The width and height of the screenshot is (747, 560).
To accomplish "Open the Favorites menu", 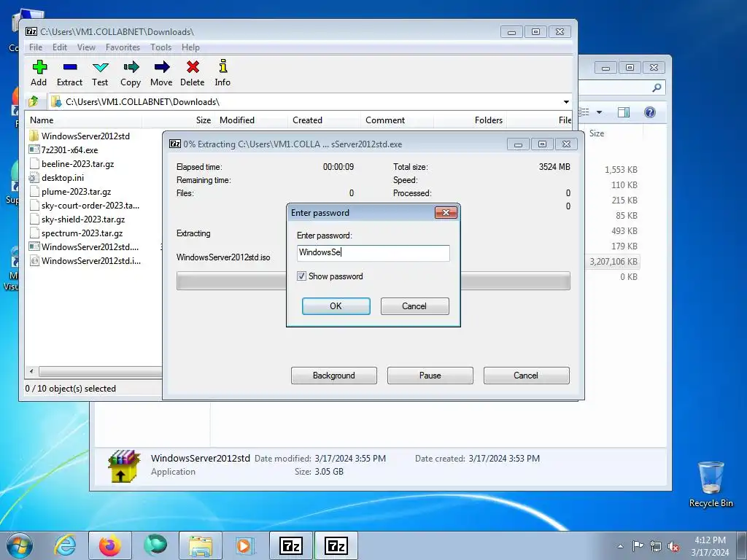I will (123, 47).
